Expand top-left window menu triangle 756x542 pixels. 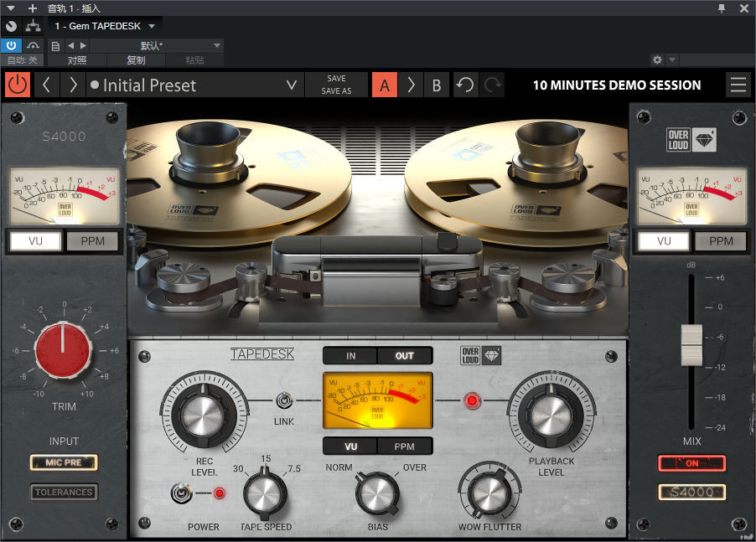tap(11, 8)
